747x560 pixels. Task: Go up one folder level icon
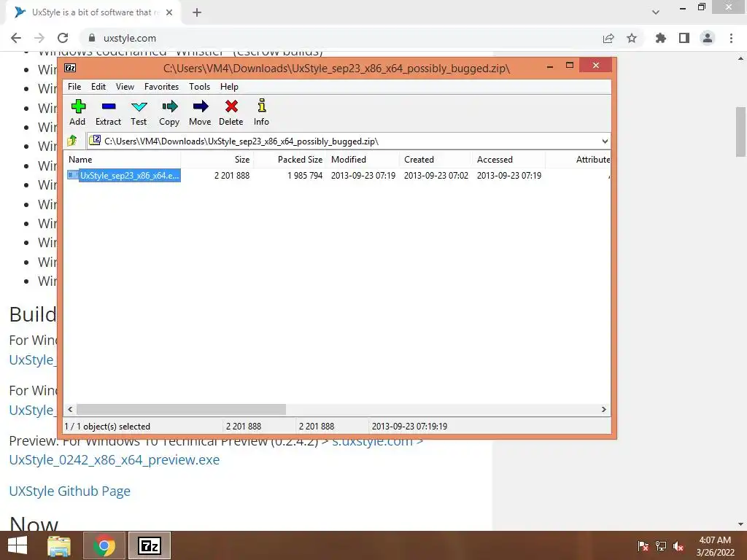pos(72,141)
